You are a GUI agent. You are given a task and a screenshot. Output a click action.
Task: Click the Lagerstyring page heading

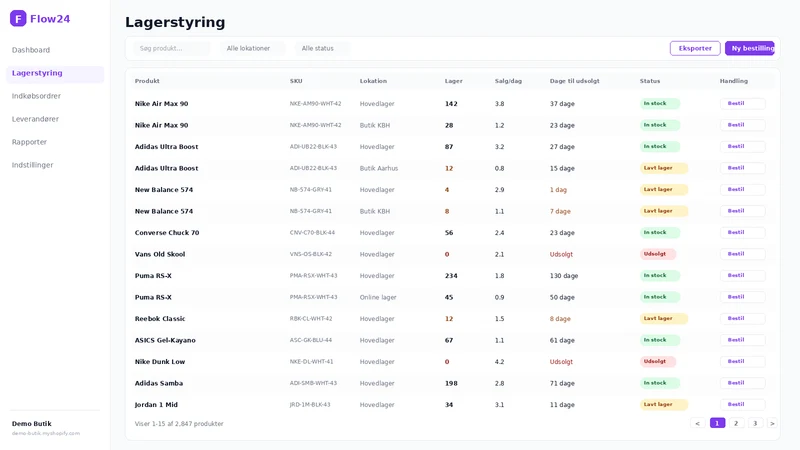[x=175, y=22]
